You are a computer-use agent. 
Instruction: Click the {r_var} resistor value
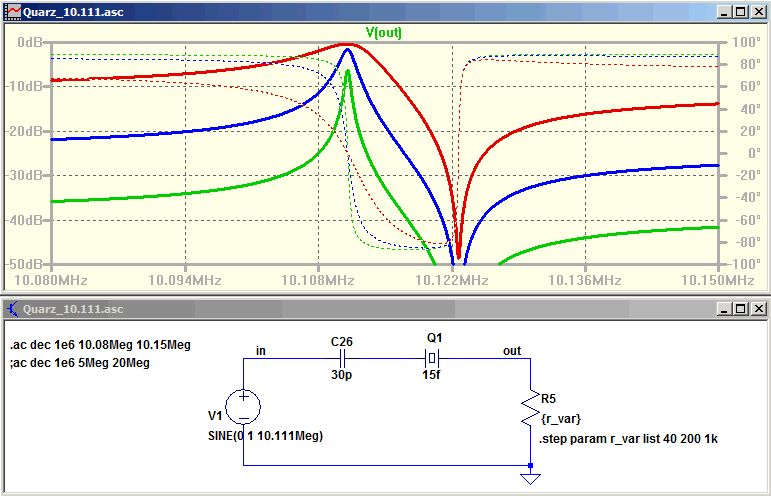click(561, 419)
